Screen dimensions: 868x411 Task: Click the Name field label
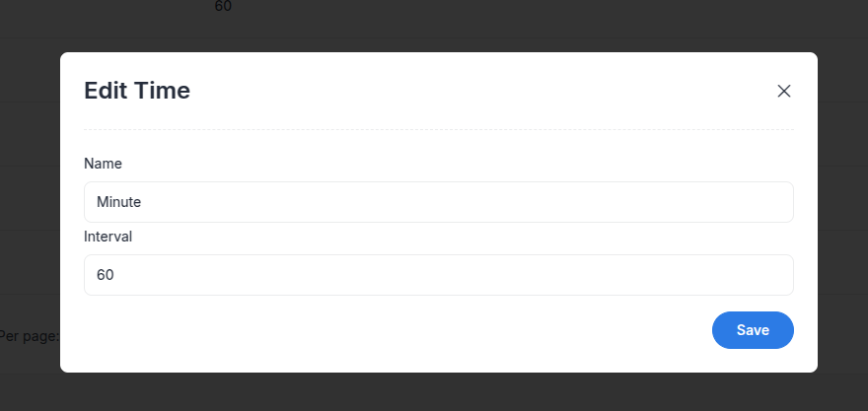[103, 164]
